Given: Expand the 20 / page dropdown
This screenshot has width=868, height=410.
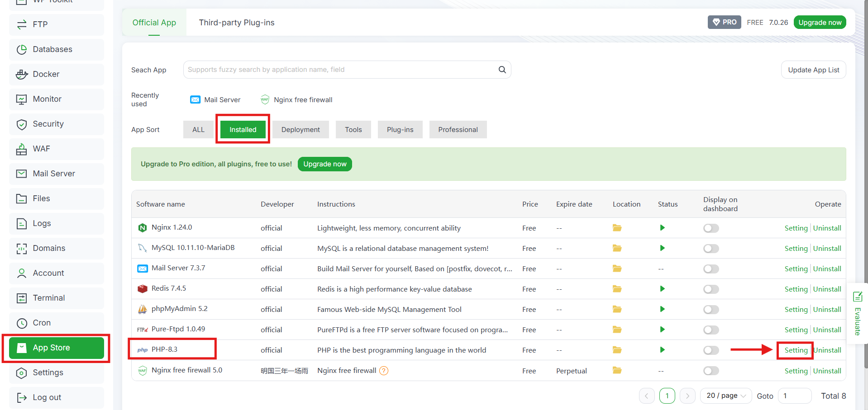Looking at the screenshot, I should 726,396.
